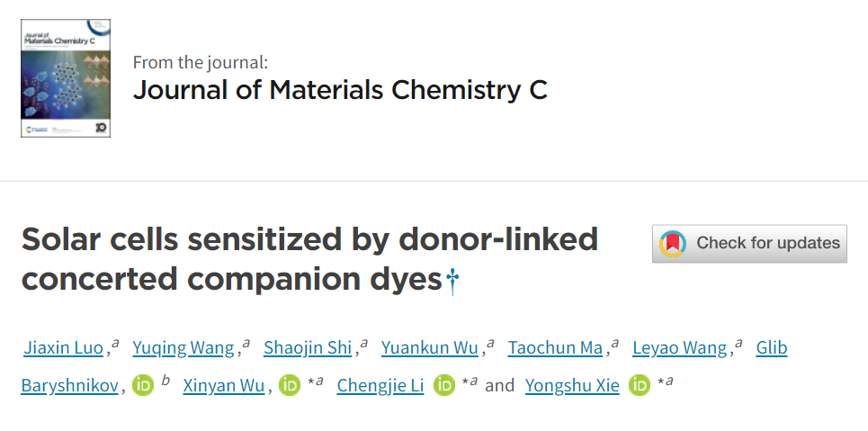Open the Journal of Materials Chemistry C cover
The width and height of the screenshot is (868, 431).
point(66,78)
